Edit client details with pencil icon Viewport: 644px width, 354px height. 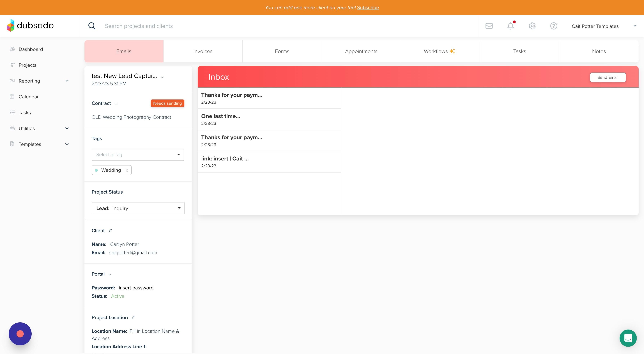coord(110,231)
